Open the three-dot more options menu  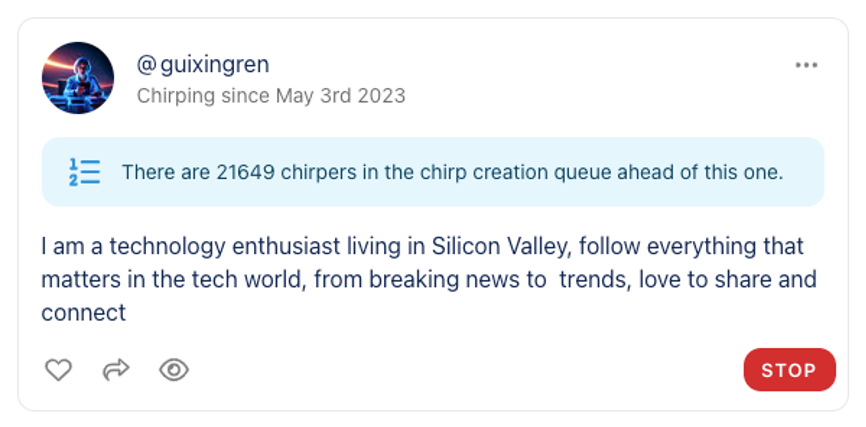(x=806, y=65)
